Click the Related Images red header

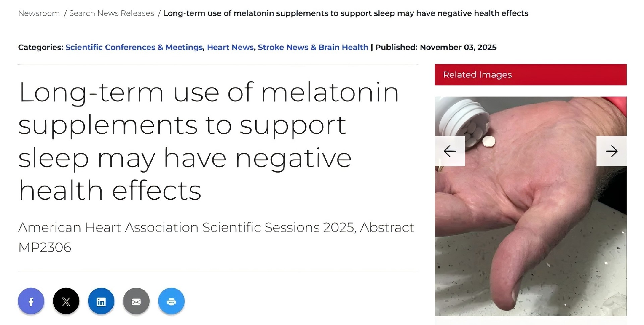tap(530, 75)
